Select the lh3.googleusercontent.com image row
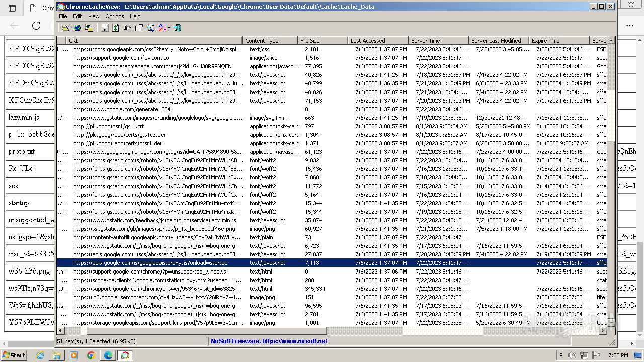Screen dimensions: 644x362 click(332, 297)
